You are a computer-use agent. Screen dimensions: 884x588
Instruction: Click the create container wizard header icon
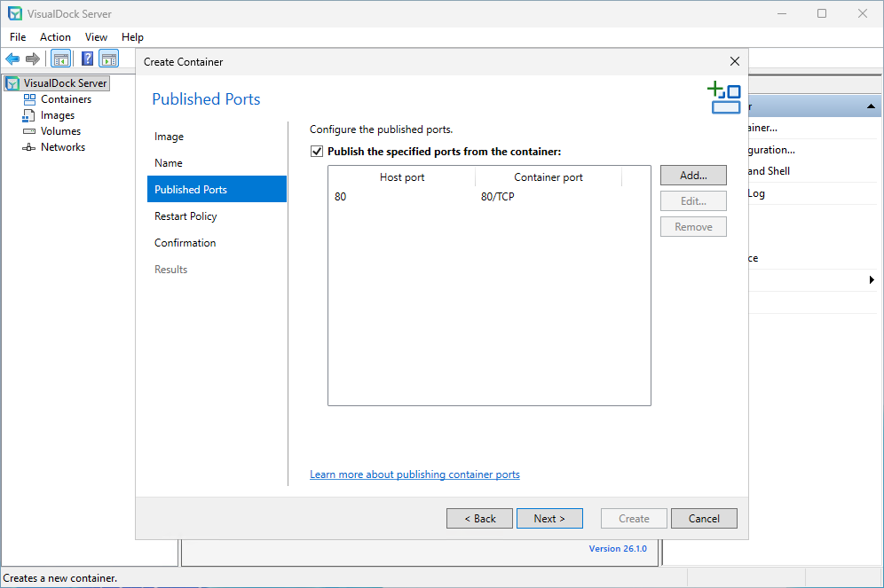(x=724, y=98)
